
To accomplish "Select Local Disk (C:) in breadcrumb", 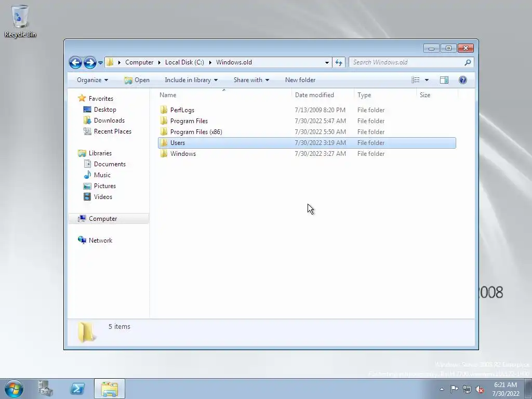I will 184,62.
